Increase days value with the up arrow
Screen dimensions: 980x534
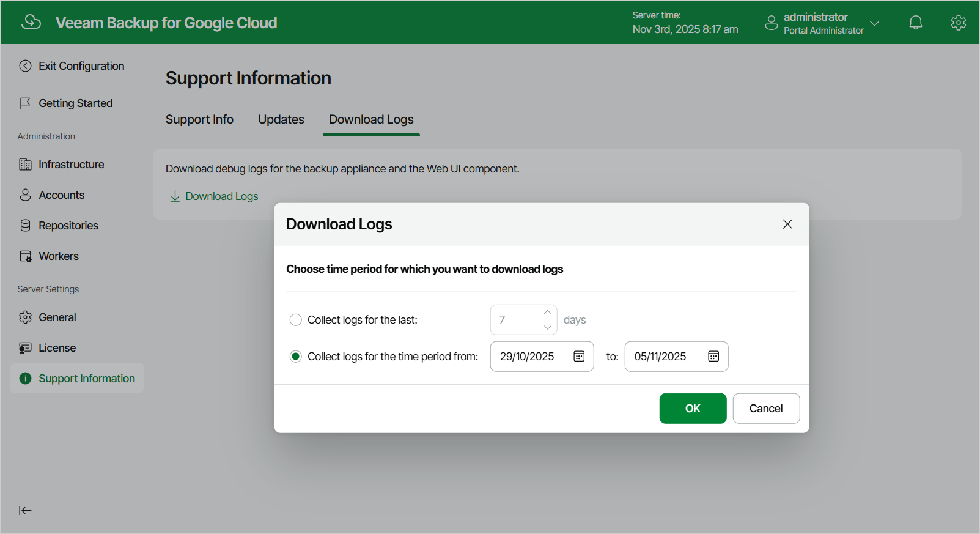pyautogui.click(x=548, y=313)
